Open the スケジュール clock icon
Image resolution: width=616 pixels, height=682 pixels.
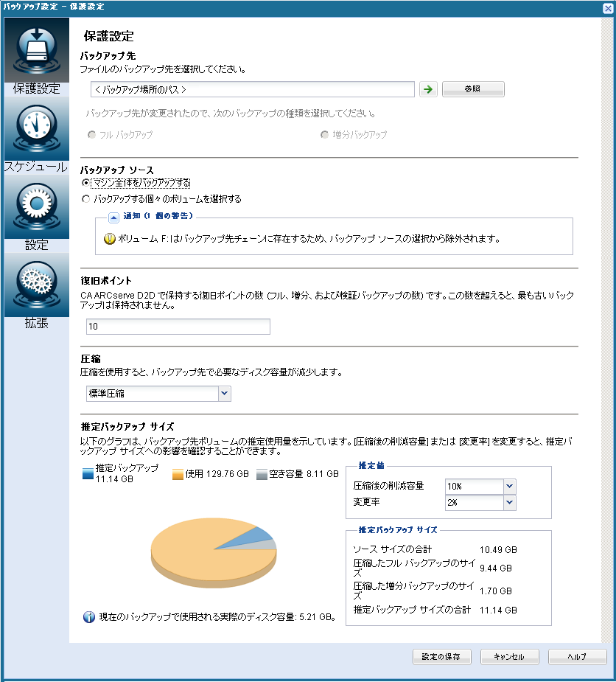37,128
